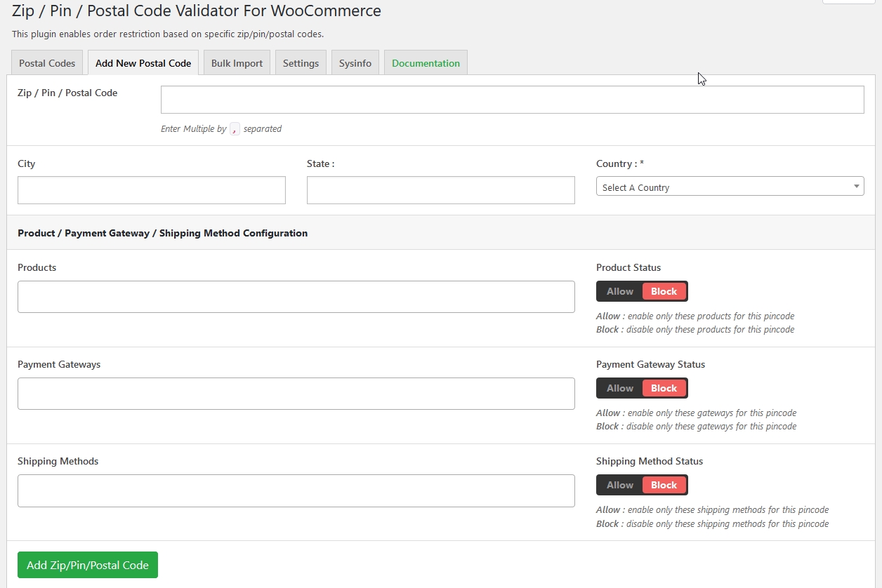Click the Add Zip/Pin/Postal Code button
This screenshot has height=588, width=882.
click(87, 564)
